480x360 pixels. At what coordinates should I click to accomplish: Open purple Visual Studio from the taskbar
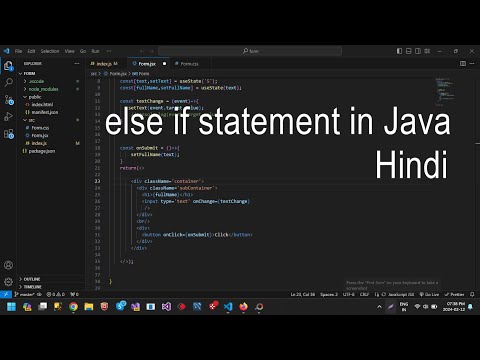point(166,307)
